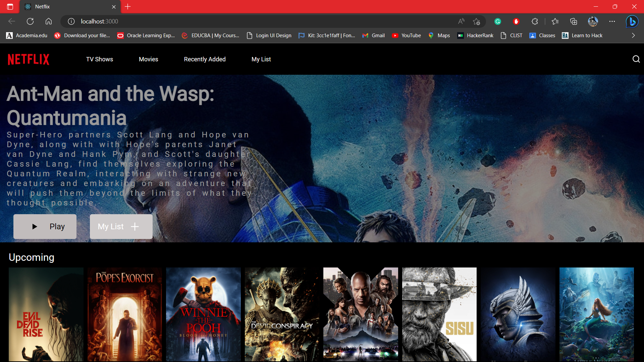
Task: Toggle the favorites star in the address bar
Action: pos(476,21)
